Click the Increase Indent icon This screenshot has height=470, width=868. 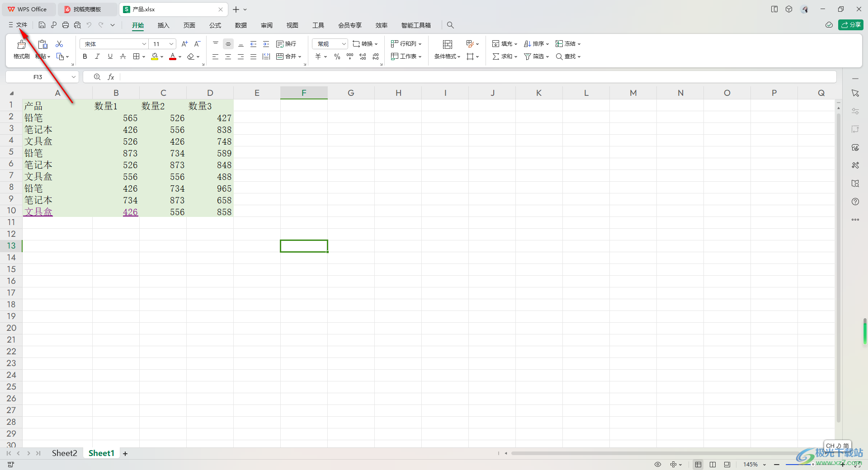pos(266,44)
